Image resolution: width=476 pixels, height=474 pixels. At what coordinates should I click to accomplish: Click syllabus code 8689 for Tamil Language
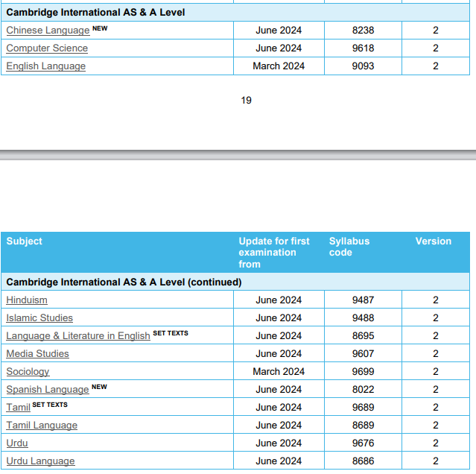363,426
